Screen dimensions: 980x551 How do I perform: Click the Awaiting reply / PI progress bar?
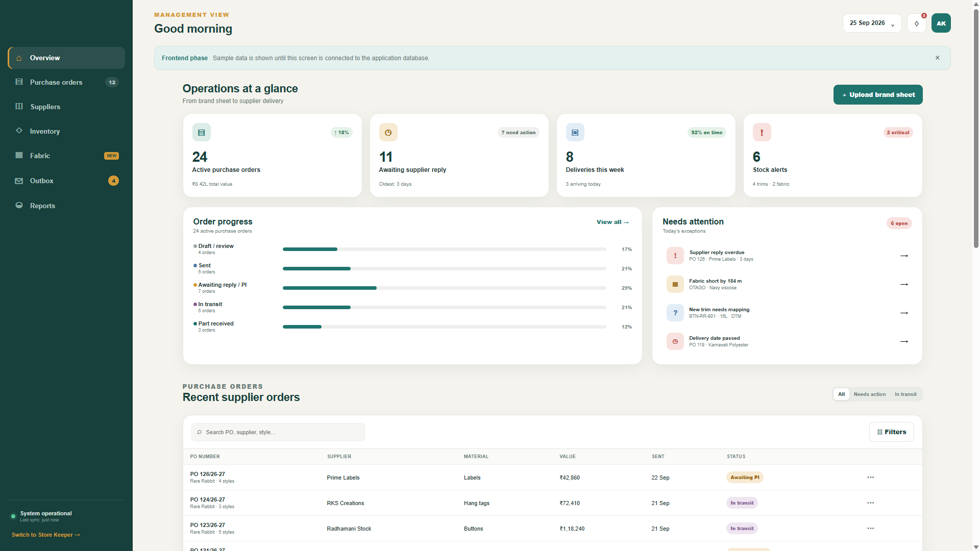(444, 288)
